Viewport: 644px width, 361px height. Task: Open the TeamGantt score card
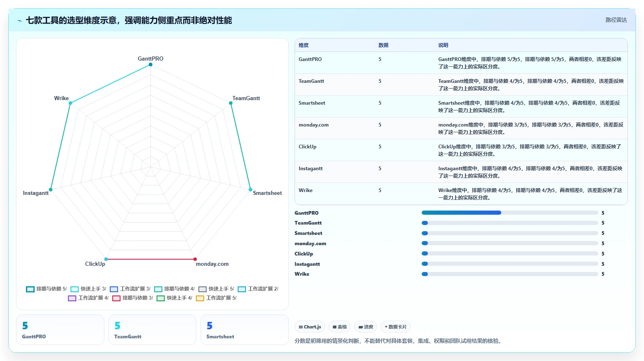click(152, 330)
